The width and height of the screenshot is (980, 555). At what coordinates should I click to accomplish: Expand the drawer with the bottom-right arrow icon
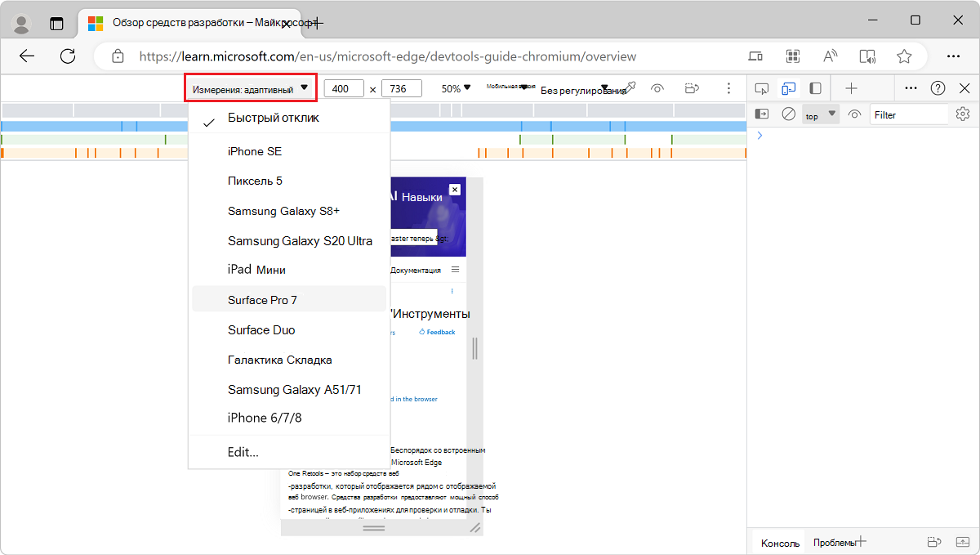963,542
